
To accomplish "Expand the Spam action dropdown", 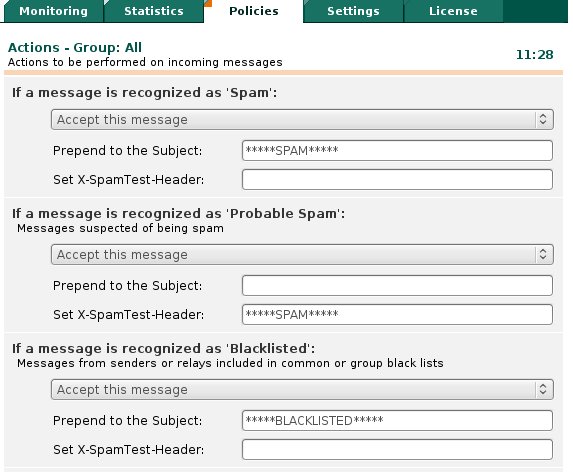I will coord(302,119).
